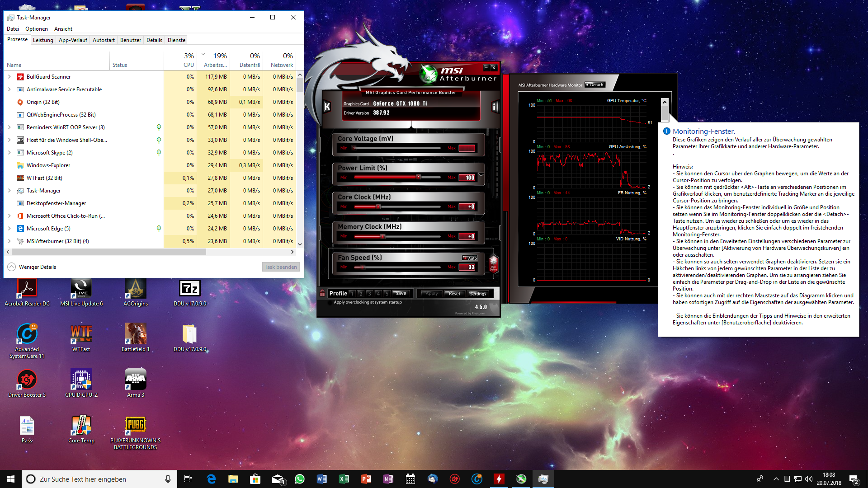Open the Afterburner information i button
The width and height of the screenshot is (868, 488).
pos(495,107)
